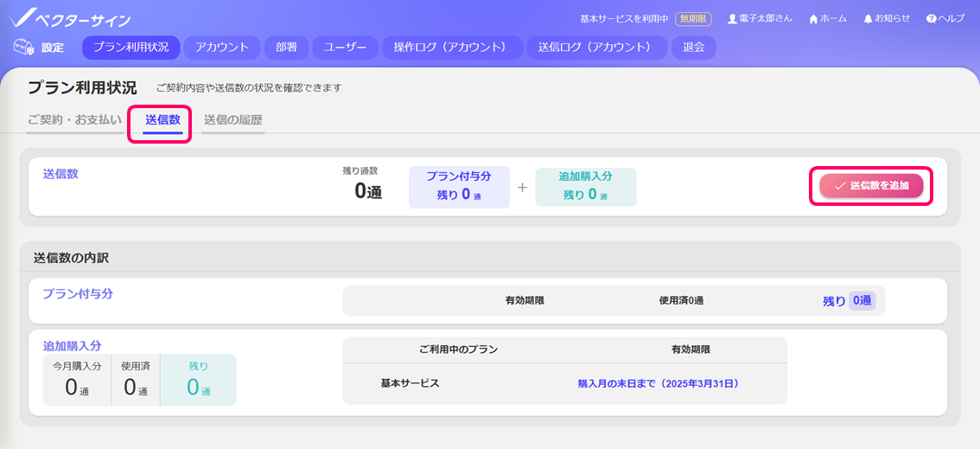Click the 使用済0通 text in プラン付与分 row

tap(681, 301)
